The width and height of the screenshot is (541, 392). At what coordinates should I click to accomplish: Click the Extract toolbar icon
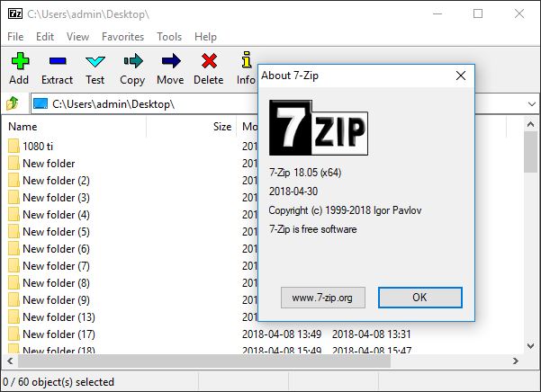[x=58, y=61]
